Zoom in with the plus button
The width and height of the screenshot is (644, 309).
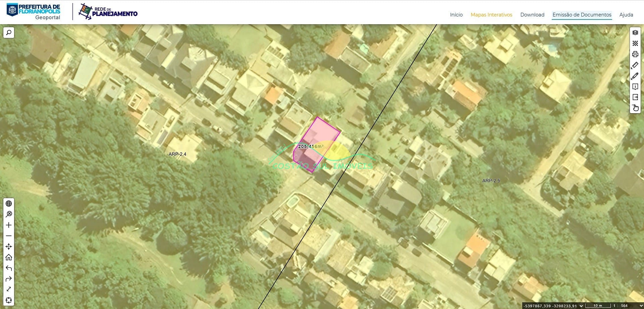click(9, 225)
